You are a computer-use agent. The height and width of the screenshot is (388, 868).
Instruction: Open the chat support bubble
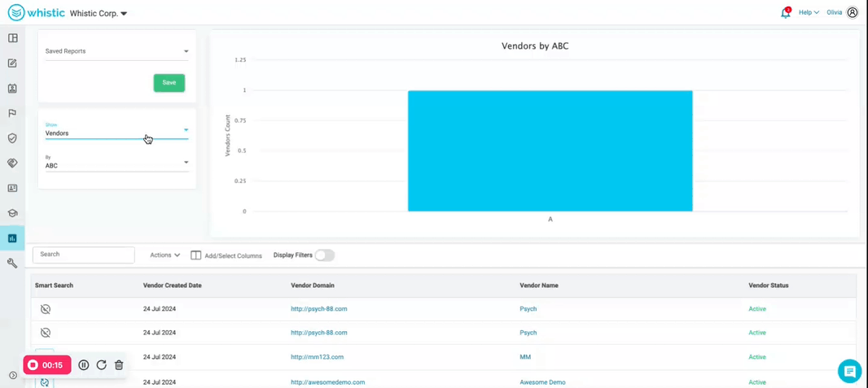click(x=850, y=371)
